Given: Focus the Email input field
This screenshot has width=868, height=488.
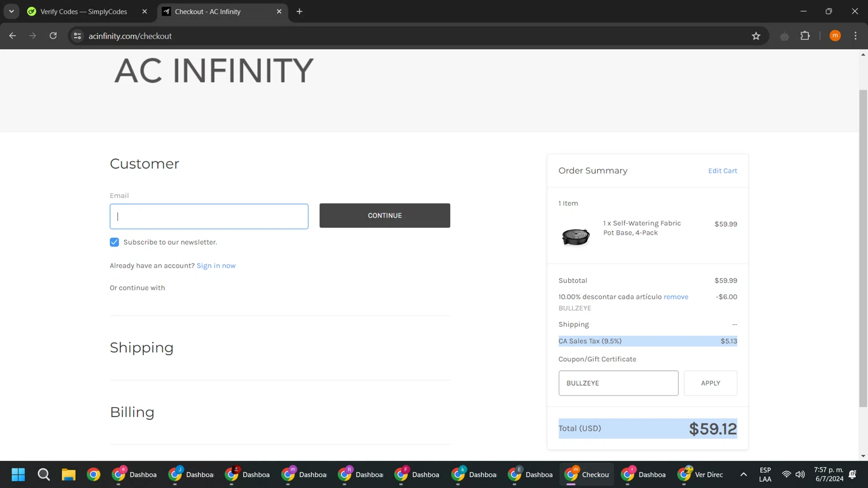Looking at the screenshot, I should [209, 216].
